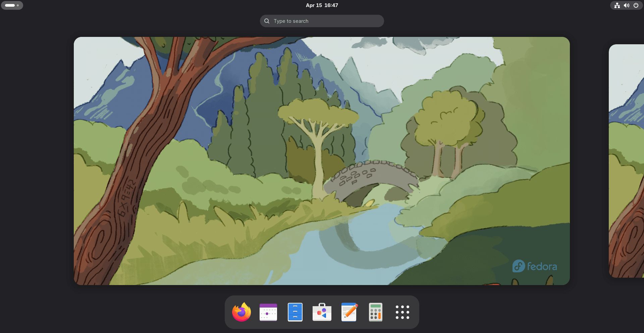
Task: Select the Fedora desktop workspace preview
Action: 322,160
